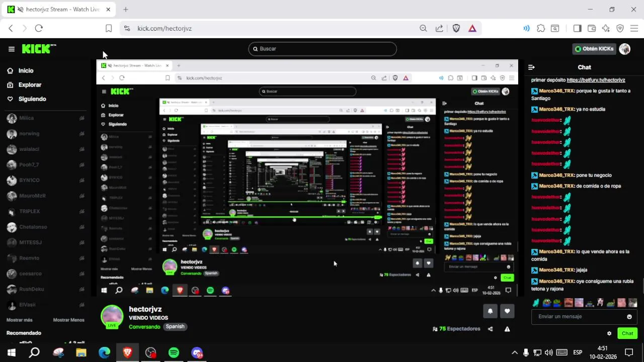The image size is (644, 362).
Task: Share the stream using the share icon
Action: (x=491, y=329)
